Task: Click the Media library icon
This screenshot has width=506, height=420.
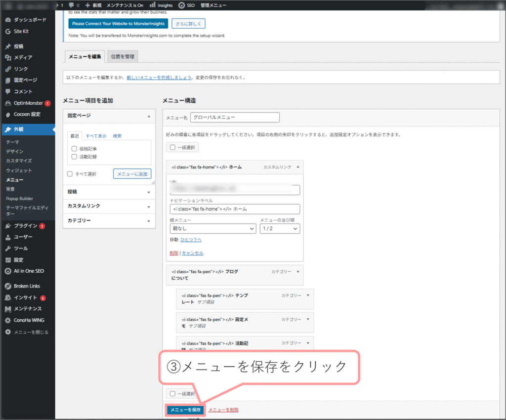Action: tap(8, 58)
